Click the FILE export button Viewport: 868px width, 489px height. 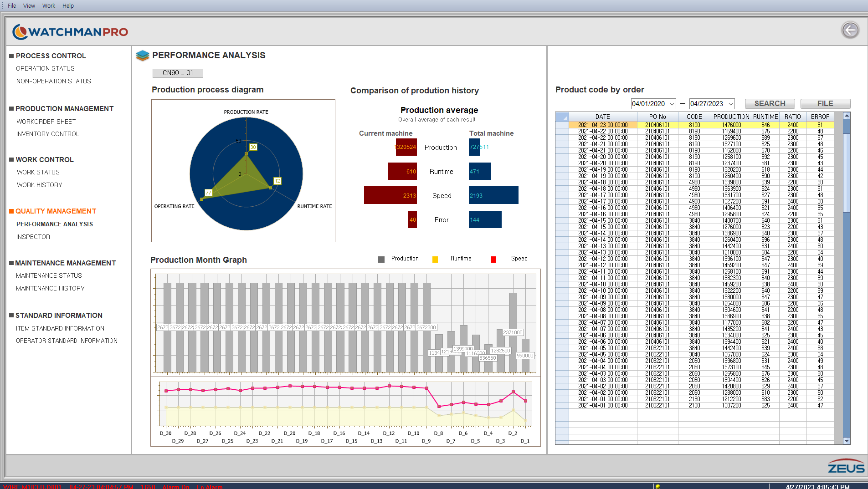pos(825,103)
